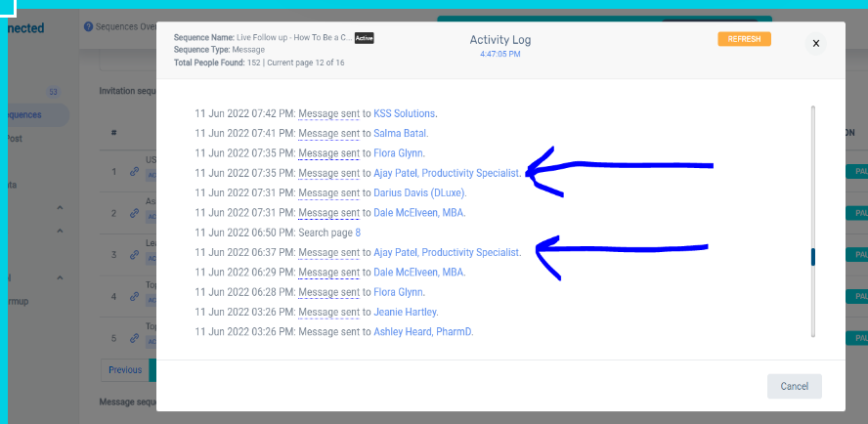Open Darius Davis (DLuxe) link
868x424 pixels.
pos(419,193)
